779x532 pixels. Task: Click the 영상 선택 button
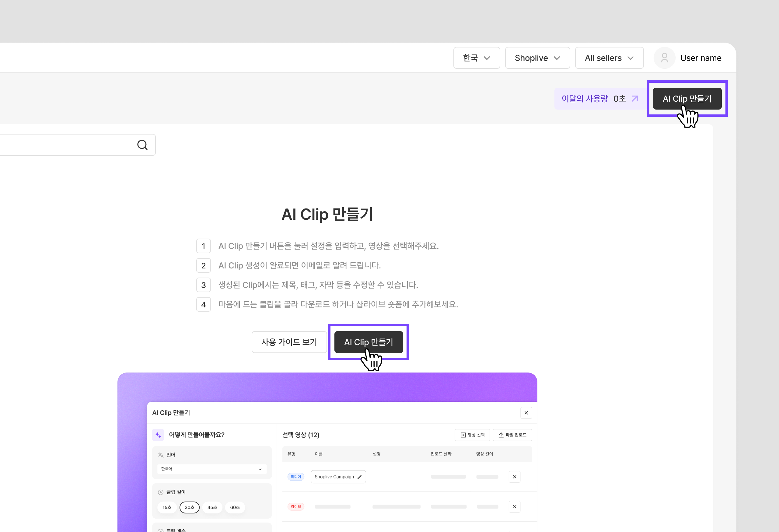coord(472,435)
